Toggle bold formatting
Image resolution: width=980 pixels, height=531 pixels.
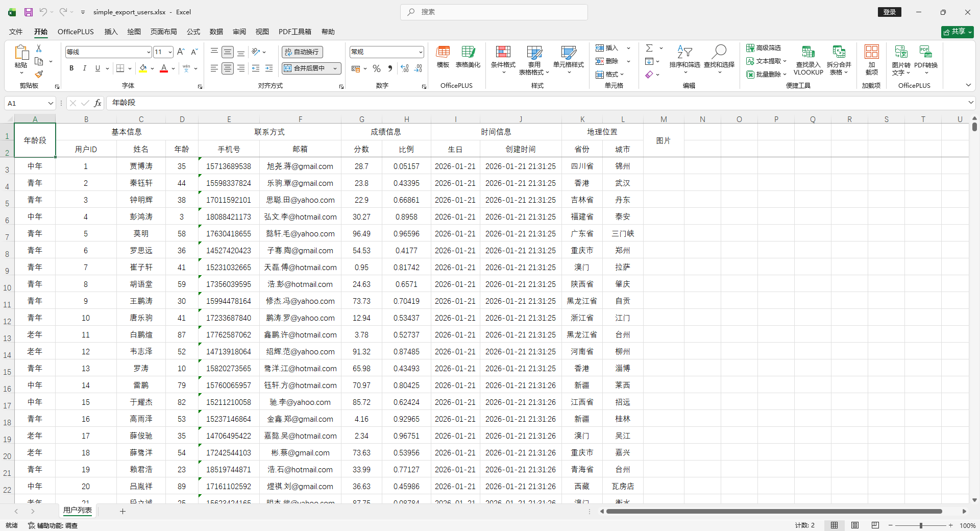point(71,68)
